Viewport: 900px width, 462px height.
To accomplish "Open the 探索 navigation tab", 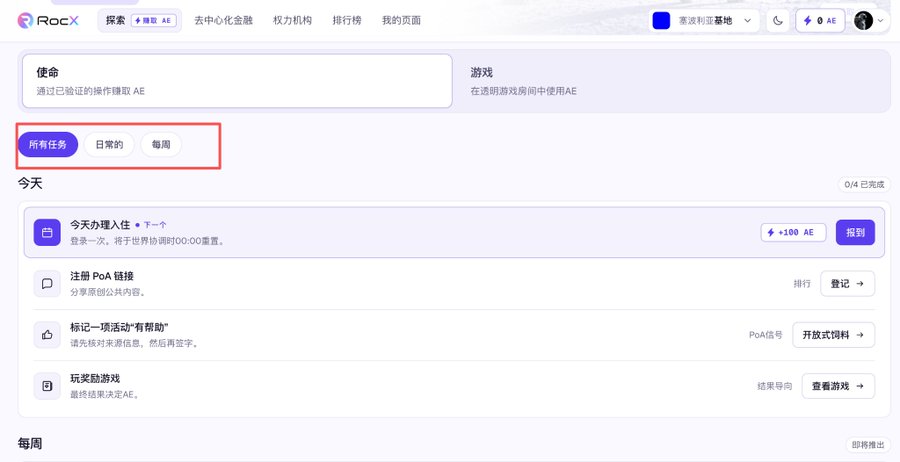I will pos(139,21).
